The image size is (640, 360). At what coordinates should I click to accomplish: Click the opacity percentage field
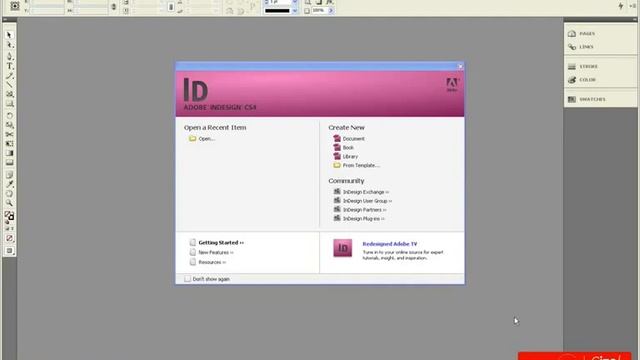(319, 11)
